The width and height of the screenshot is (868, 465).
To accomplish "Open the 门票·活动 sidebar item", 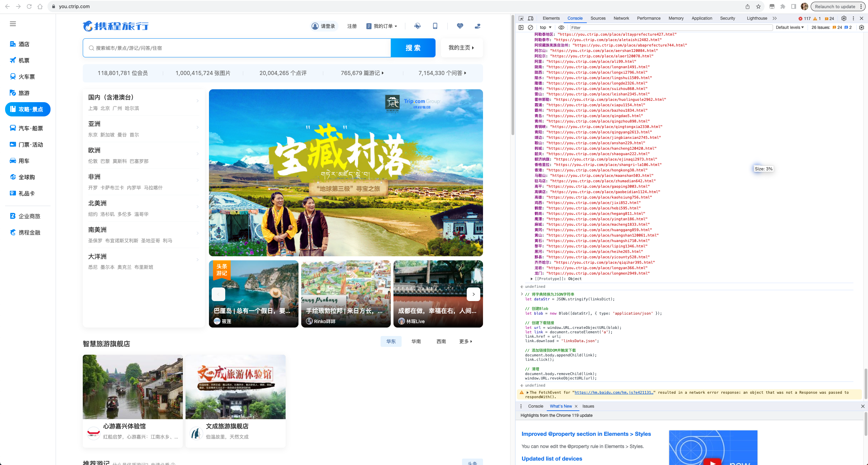I will click(26, 145).
